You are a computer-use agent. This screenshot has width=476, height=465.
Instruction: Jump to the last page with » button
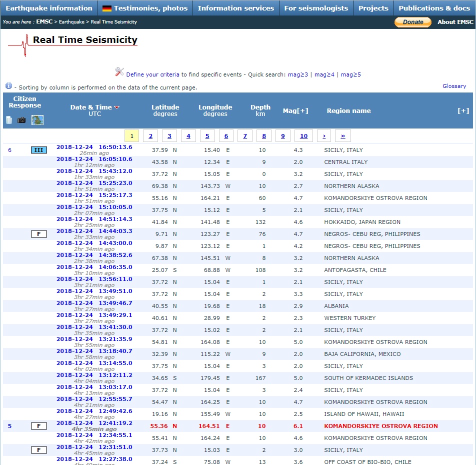[342, 136]
